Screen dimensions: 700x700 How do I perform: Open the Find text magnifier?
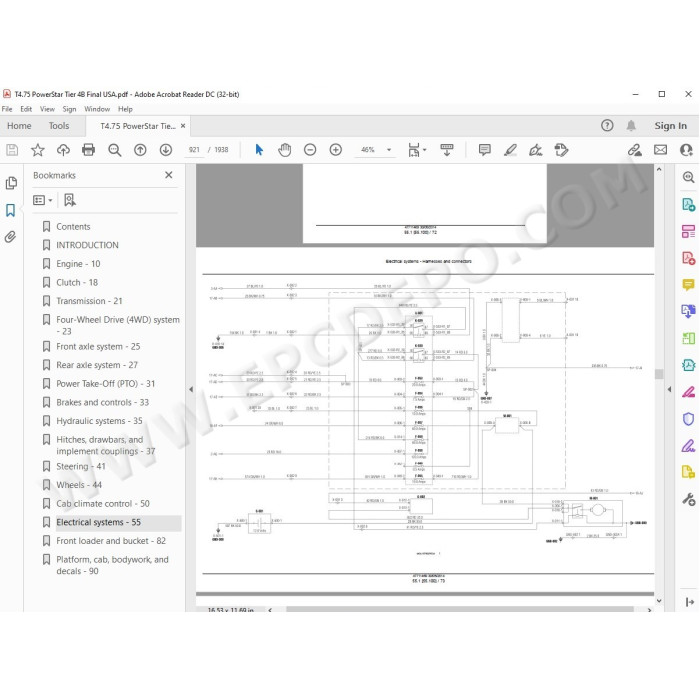(115, 150)
